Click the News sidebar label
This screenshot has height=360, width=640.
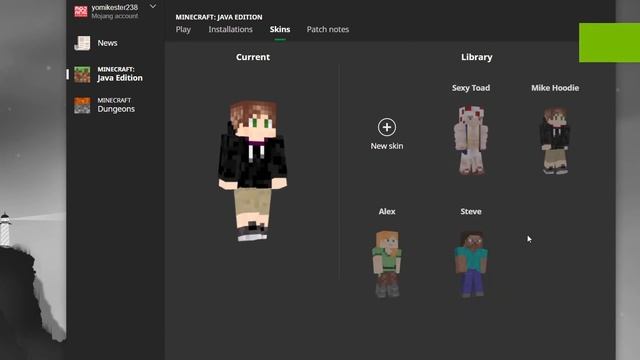tap(107, 43)
